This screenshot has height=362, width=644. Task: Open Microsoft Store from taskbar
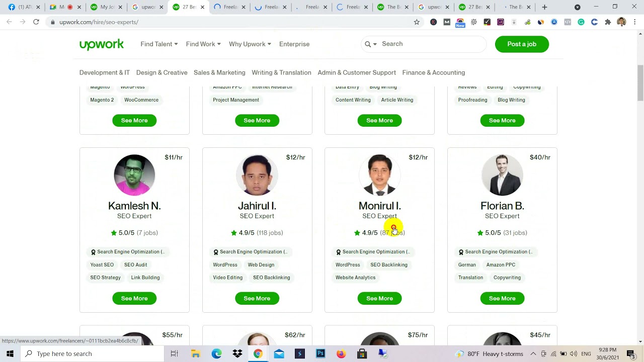point(362,354)
